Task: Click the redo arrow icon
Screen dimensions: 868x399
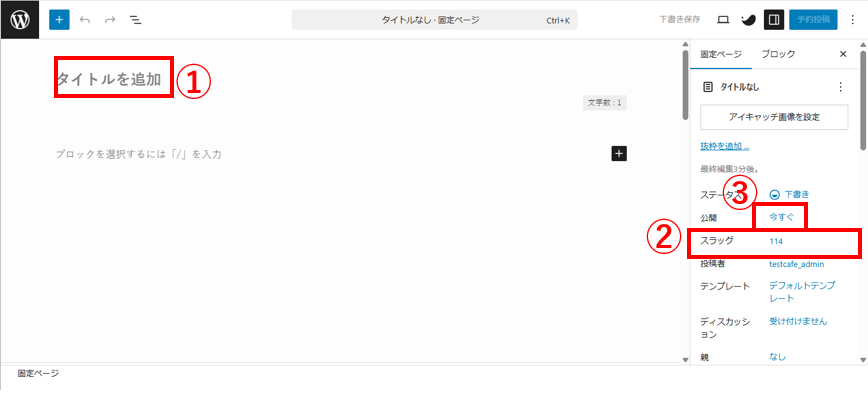Action: pyautogui.click(x=110, y=20)
